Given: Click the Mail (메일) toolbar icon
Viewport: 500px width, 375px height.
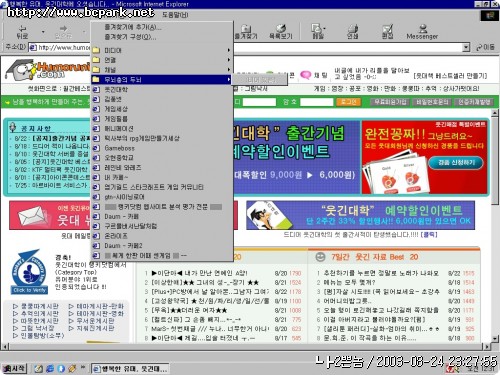Looking at the screenshot, I should [x=318, y=32].
